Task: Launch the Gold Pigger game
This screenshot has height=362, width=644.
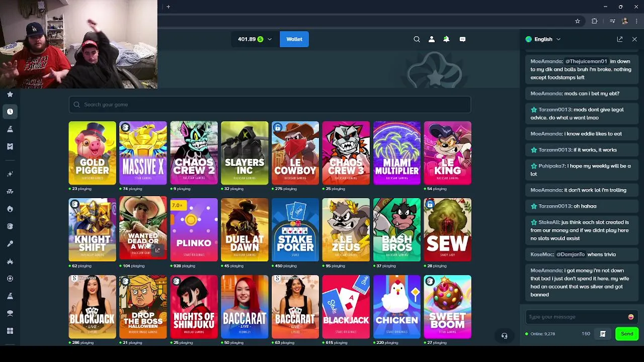Action: click(92, 153)
